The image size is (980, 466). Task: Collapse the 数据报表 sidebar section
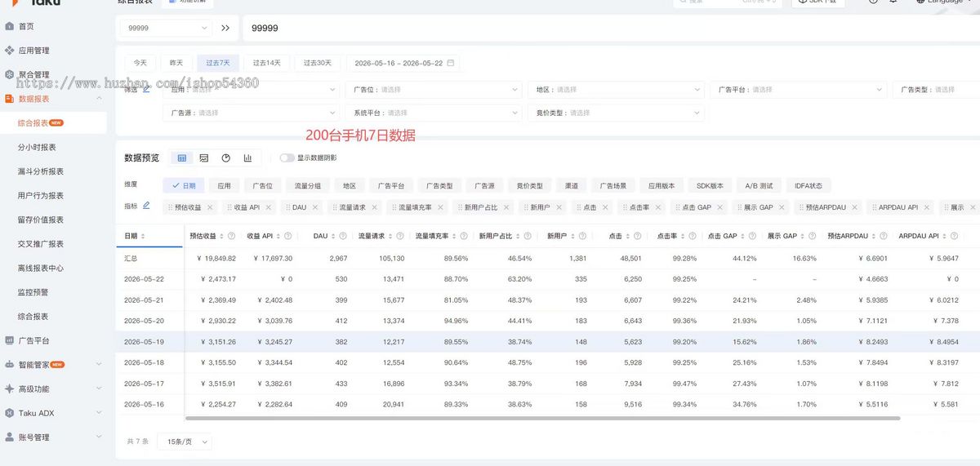pyautogui.click(x=99, y=99)
